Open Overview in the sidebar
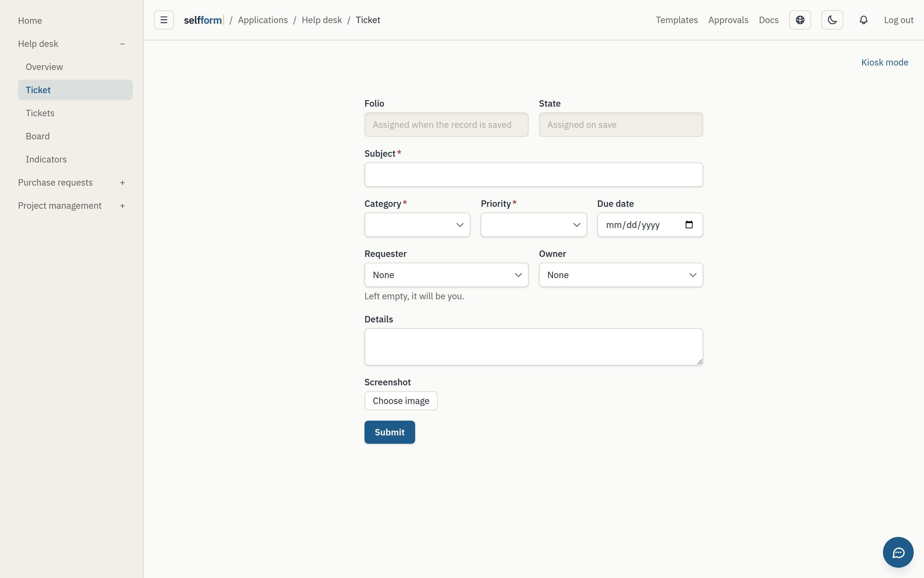This screenshot has width=924, height=578. coord(44,67)
